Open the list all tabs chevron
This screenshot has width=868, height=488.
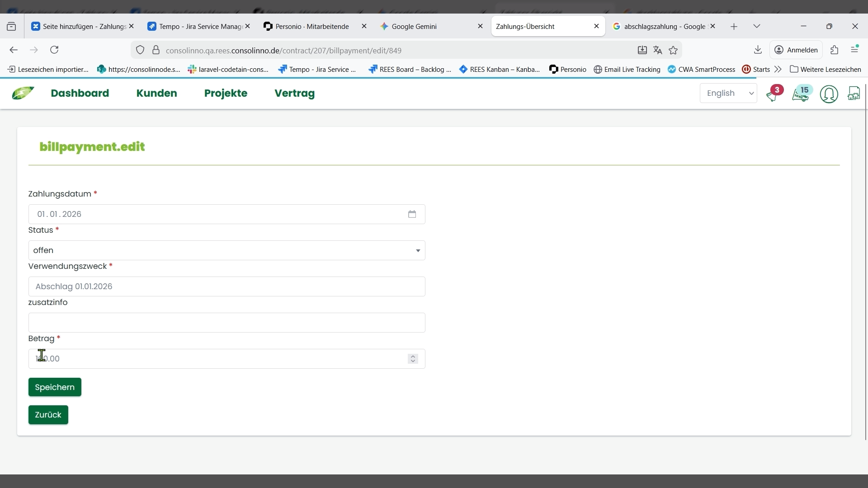coord(757,27)
